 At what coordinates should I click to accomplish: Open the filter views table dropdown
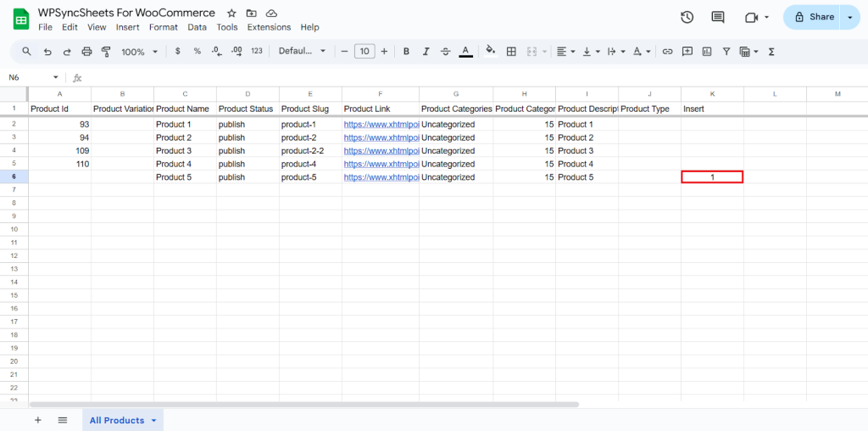749,52
